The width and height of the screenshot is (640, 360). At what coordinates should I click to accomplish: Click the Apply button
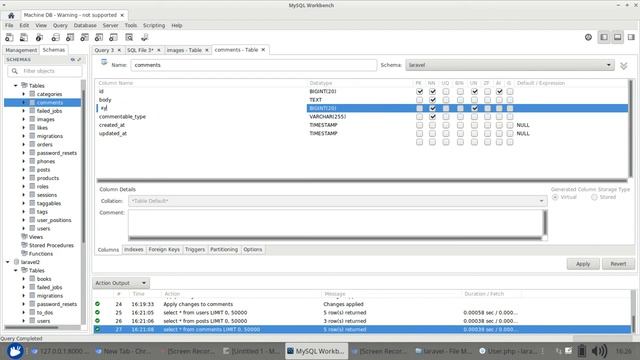click(583, 264)
